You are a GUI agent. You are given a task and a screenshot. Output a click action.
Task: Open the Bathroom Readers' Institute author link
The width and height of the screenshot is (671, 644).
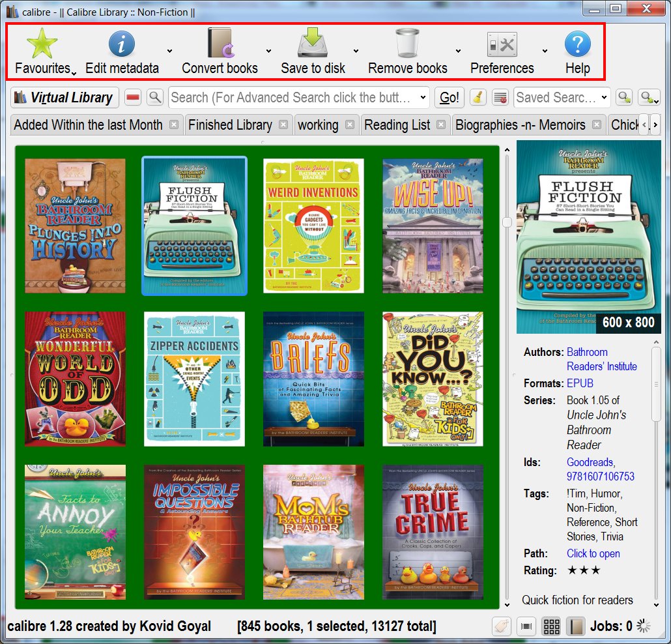pos(602,359)
